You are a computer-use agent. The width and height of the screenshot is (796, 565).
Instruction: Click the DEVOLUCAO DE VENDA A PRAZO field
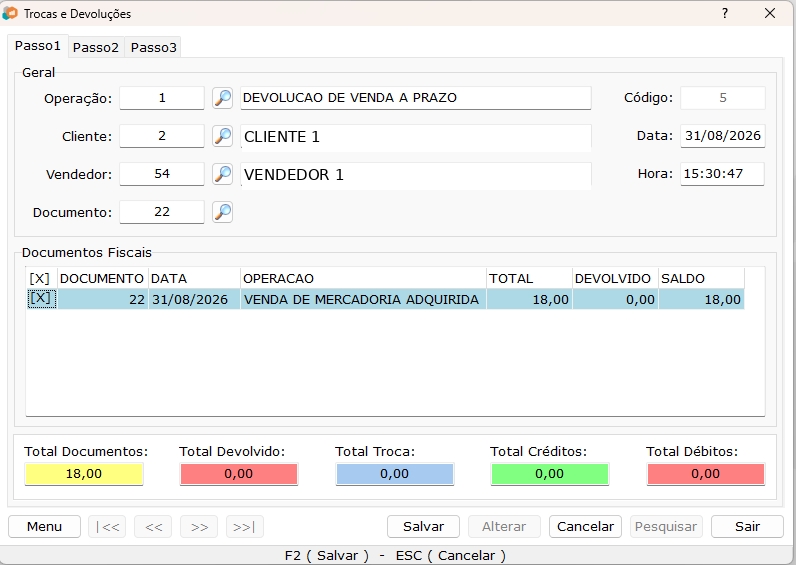tap(416, 98)
